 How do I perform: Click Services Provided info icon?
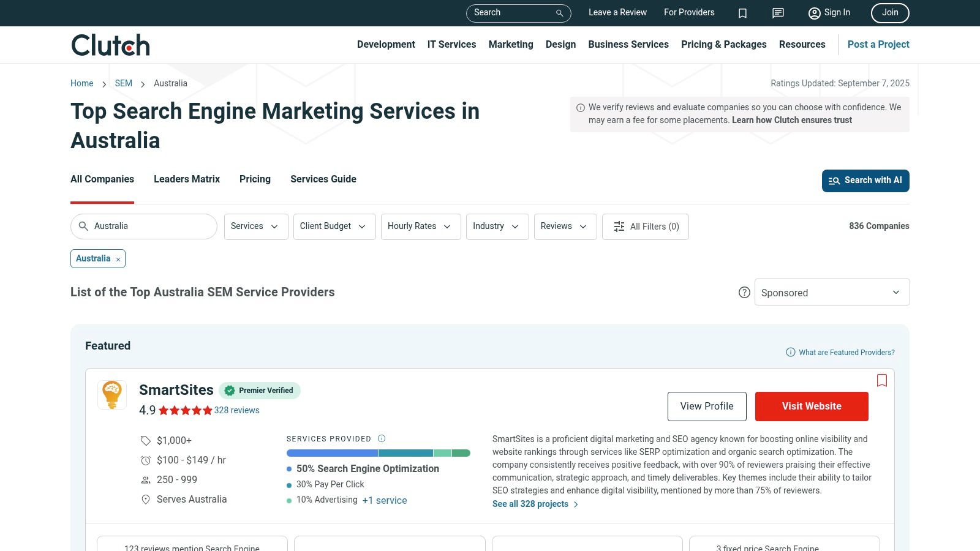pos(382,438)
